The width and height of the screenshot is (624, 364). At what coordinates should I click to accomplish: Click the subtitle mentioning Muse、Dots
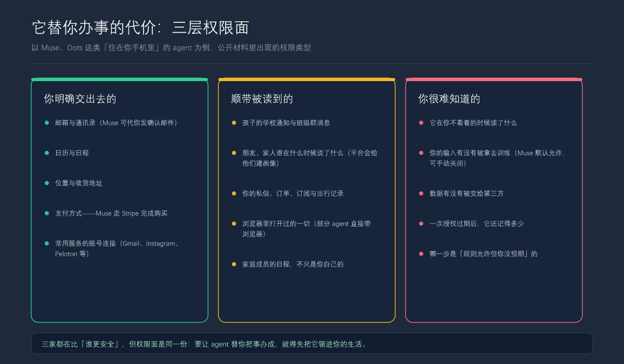click(171, 47)
